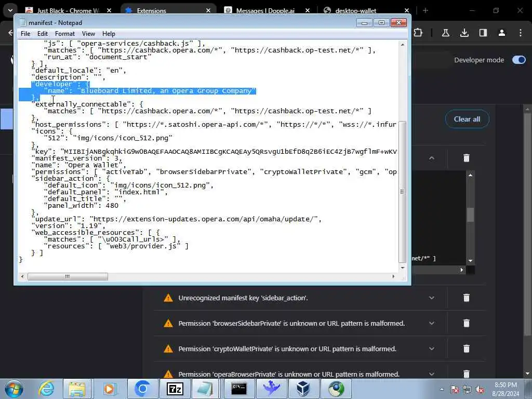532x399 pixels.
Task: Open Chrome tab search dropdown
Action: (10, 10)
